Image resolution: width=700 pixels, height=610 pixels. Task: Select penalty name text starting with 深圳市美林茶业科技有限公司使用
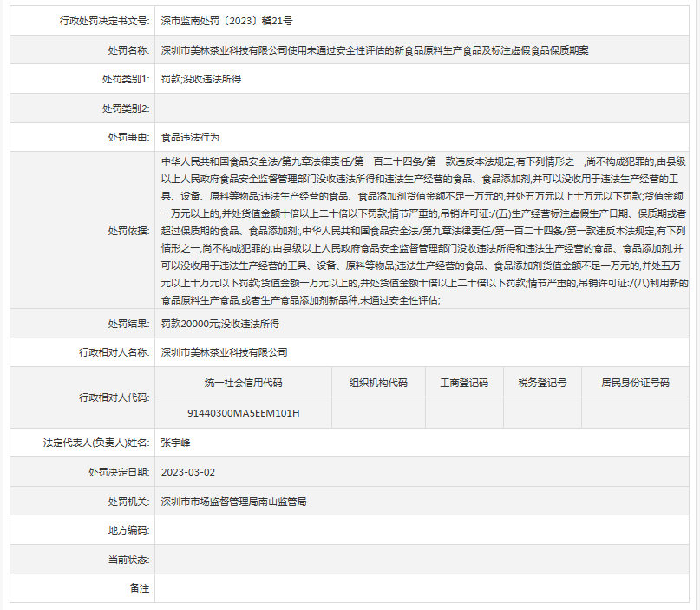pos(375,50)
